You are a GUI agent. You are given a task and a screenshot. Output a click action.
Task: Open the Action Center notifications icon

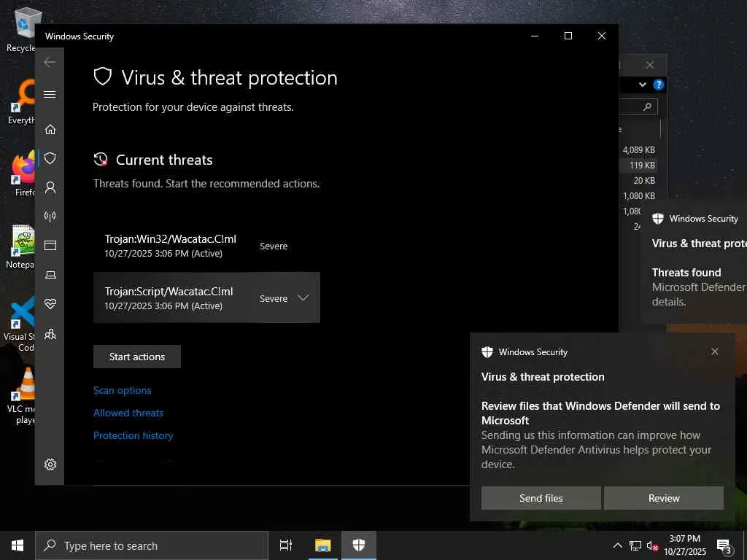[x=724, y=545]
